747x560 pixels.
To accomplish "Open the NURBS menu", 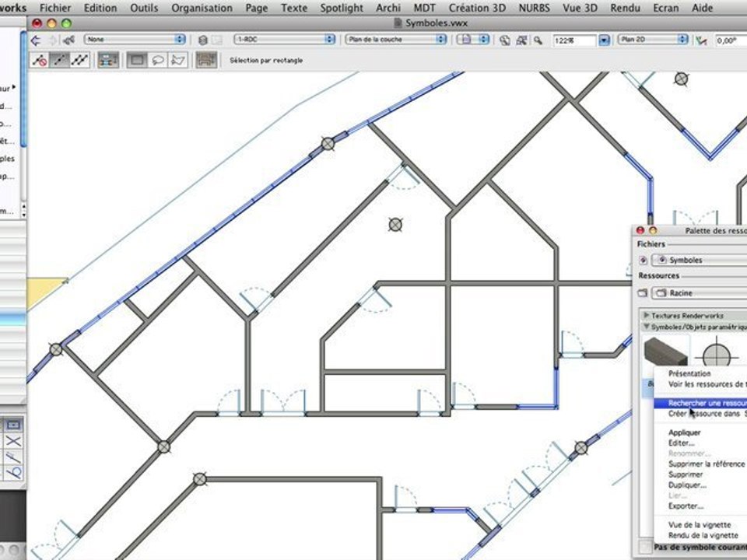I will point(534,8).
